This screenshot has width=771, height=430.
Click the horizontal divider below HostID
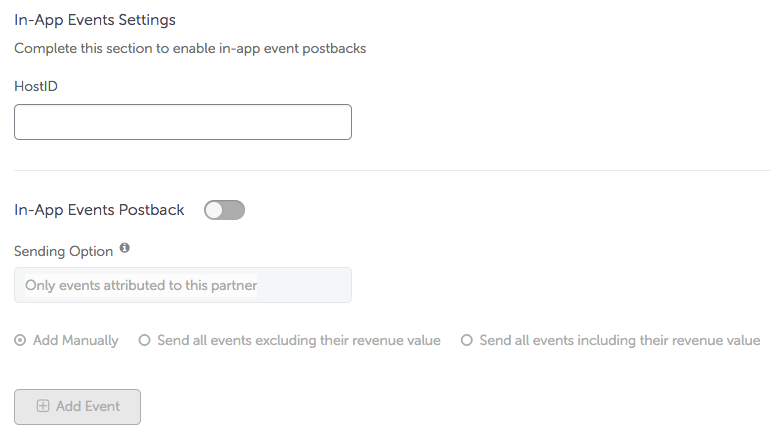(x=392, y=171)
